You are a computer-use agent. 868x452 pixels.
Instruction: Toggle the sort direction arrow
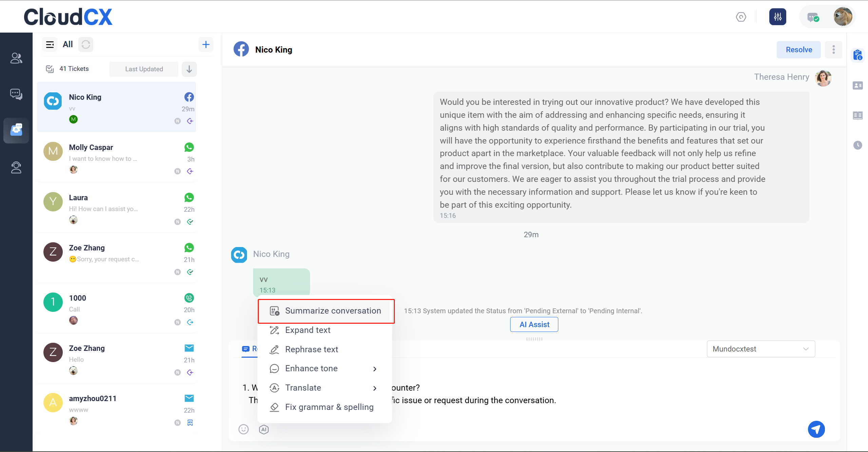[189, 69]
